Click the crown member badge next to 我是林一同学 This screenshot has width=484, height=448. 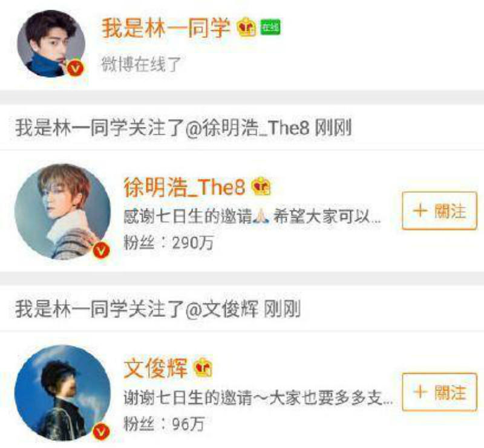246,27
